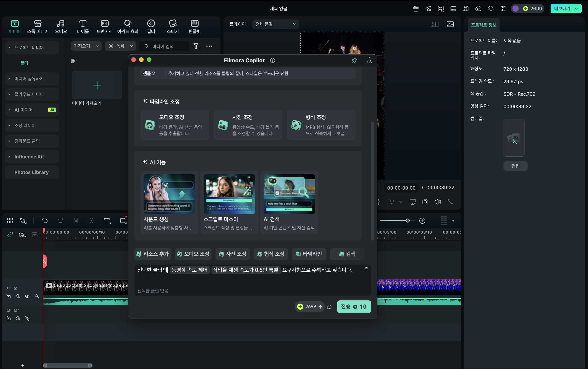The width and height of the screenshot is (588, 369).
Task: Open the media filter sort icon
Action: point(197,46)
